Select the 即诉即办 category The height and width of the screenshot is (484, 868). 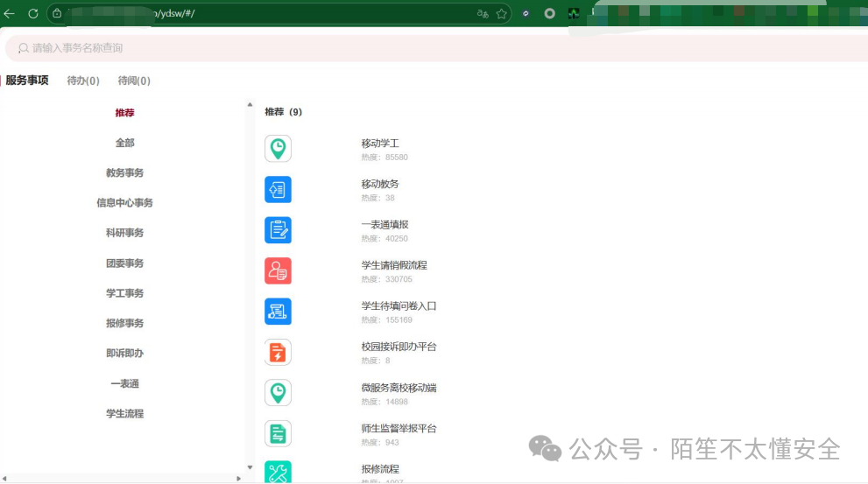tap(124, 353)
